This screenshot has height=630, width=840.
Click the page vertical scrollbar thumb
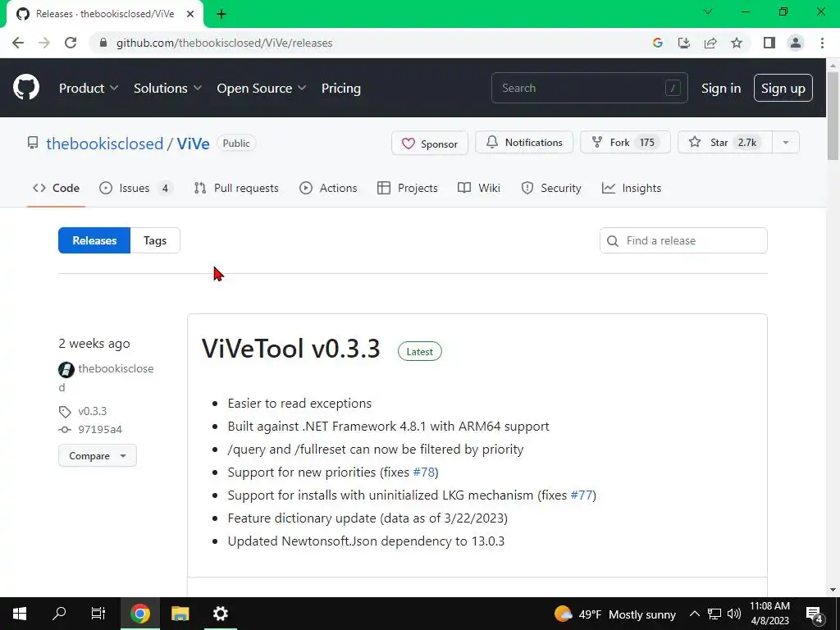coord(833,115)
